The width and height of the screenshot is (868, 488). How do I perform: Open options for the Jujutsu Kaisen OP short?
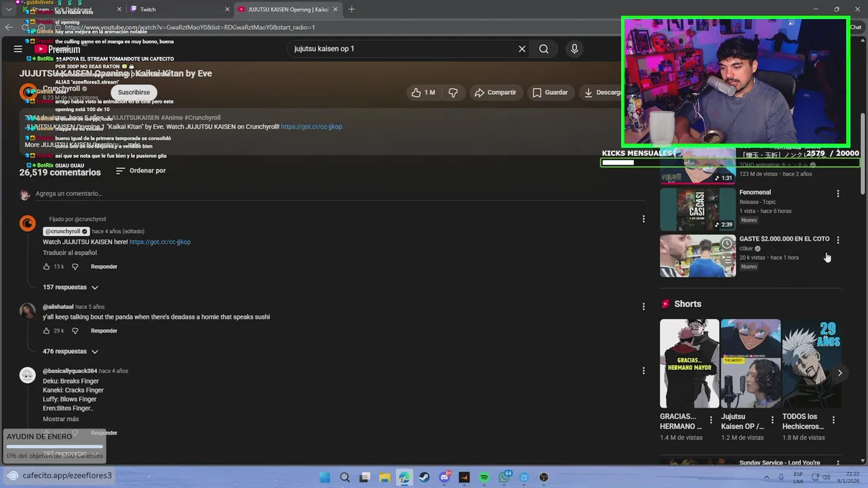[x=772, y=420]
